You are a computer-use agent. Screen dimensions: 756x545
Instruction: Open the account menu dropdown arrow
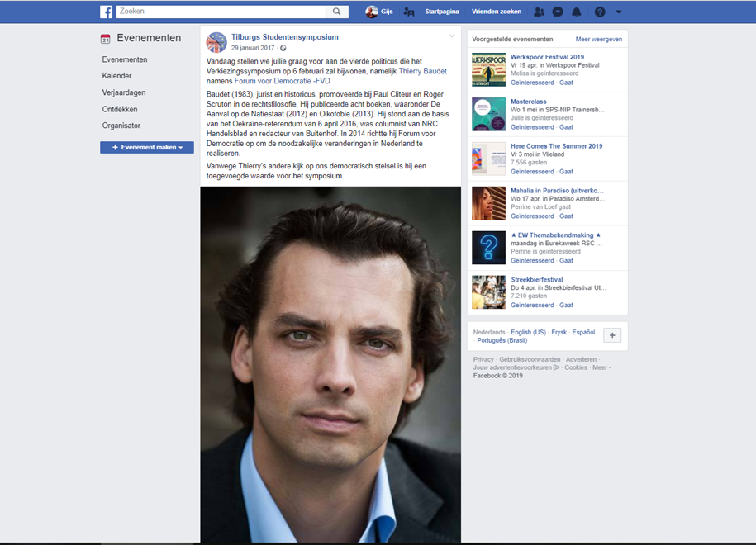619,12
